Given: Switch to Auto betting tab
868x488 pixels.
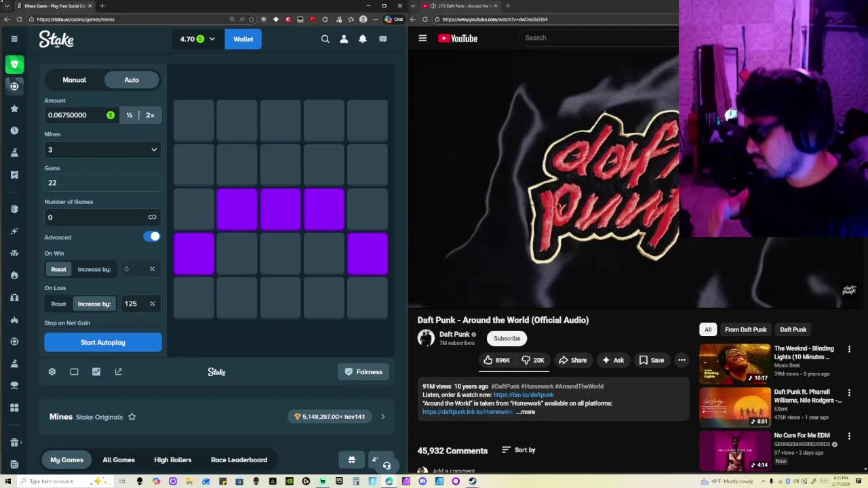Looking at the screenshot, I should [x=132, y=80].
